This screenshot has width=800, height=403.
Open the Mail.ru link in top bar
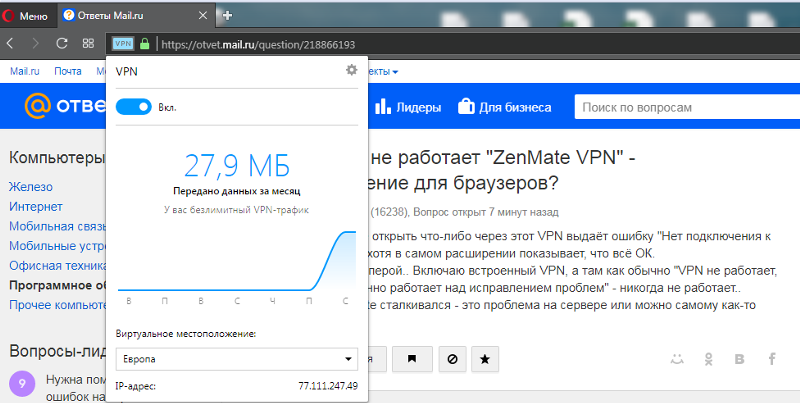[24, 71]
